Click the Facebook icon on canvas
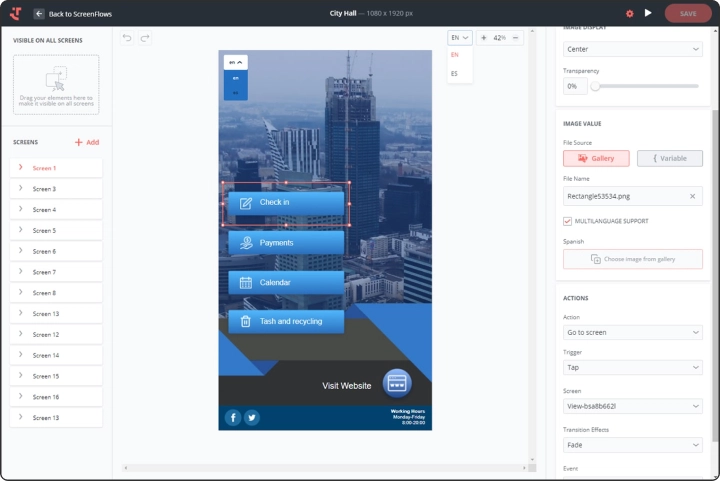 (233, 417)
